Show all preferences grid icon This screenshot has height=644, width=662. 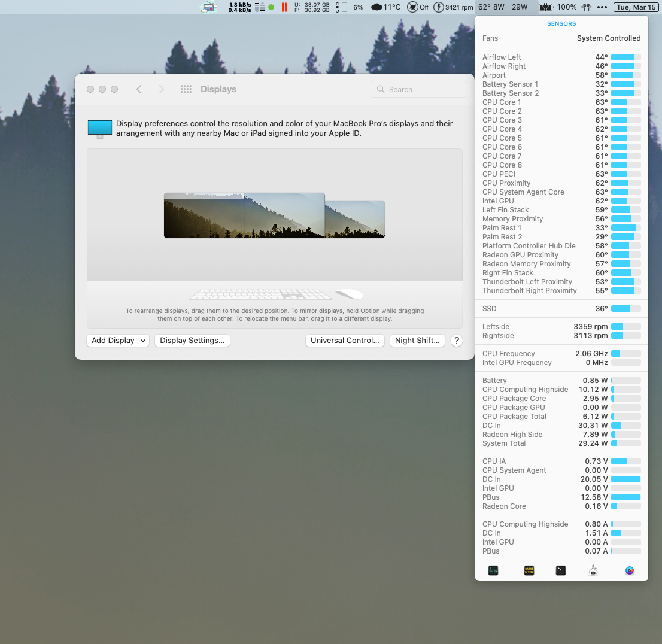186,89
